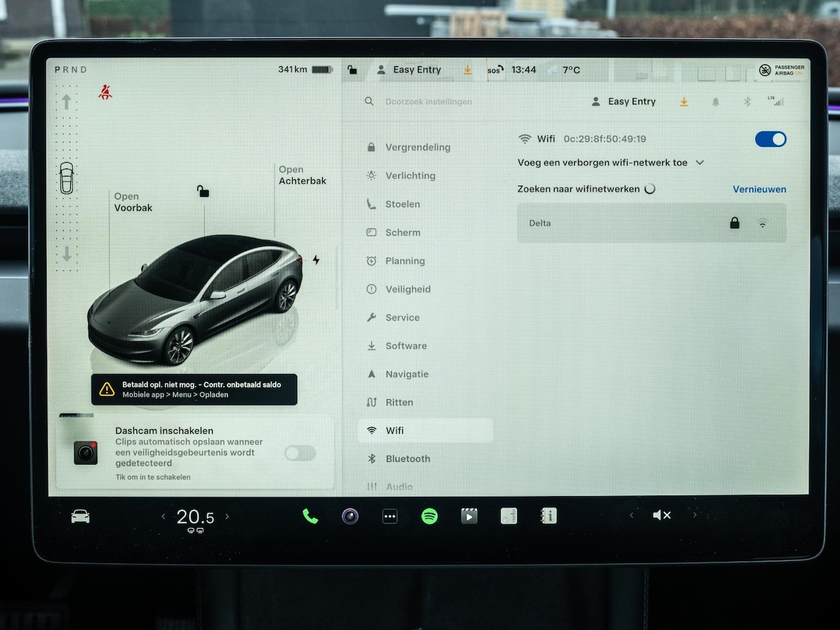Tap the Doorzoek instellingen search field
Image resolution: width=840 pixels, height=630 pixels.
click(x=429, y=102)
